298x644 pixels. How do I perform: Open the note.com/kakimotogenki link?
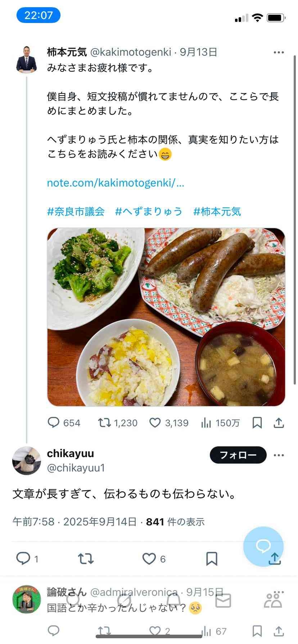(x=116, y=183)
